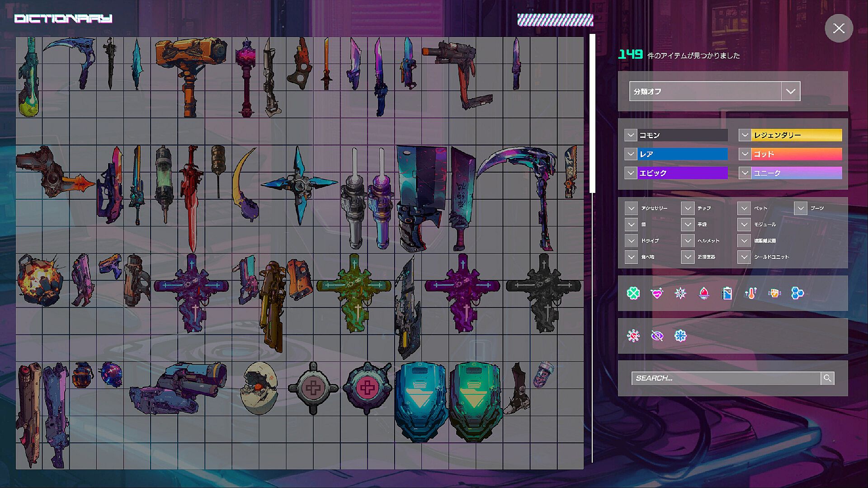The image size is (868, 488).
Task: Click the item grid vertical scrollbar
Action: pos(592,113)
